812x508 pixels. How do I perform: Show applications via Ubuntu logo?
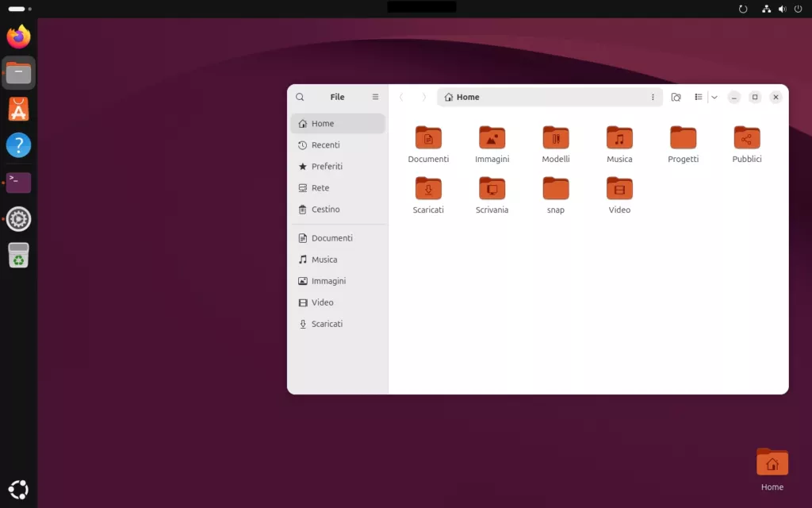[x=19, y=489]
